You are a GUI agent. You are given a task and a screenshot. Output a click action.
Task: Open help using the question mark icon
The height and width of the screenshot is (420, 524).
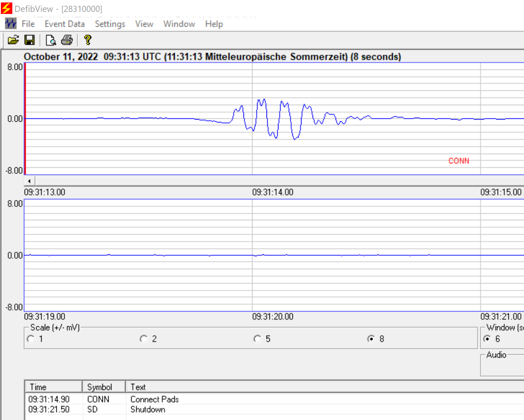[x=87, y=40]
